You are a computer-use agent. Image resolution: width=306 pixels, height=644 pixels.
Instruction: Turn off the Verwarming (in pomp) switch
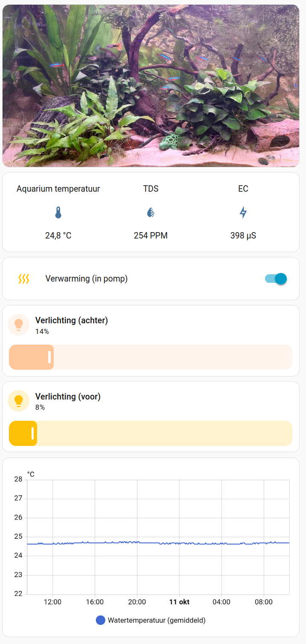click(276, 279)
